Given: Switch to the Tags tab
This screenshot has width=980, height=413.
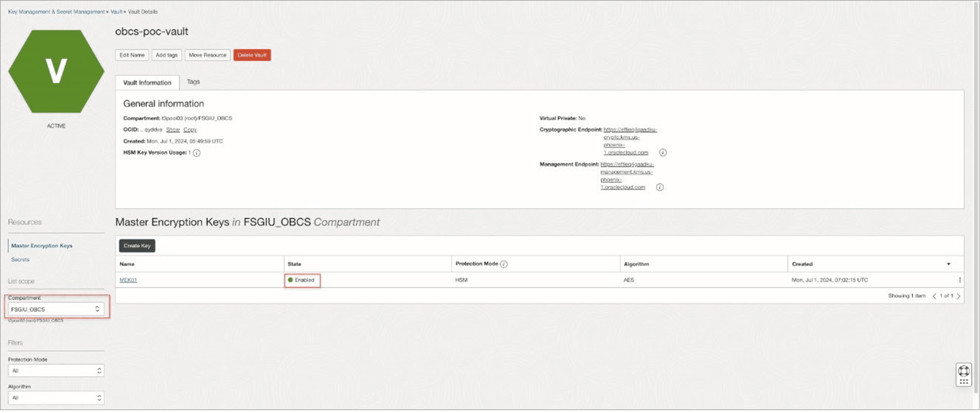Looking at the screenshot, I should click(x=193, y=82).
